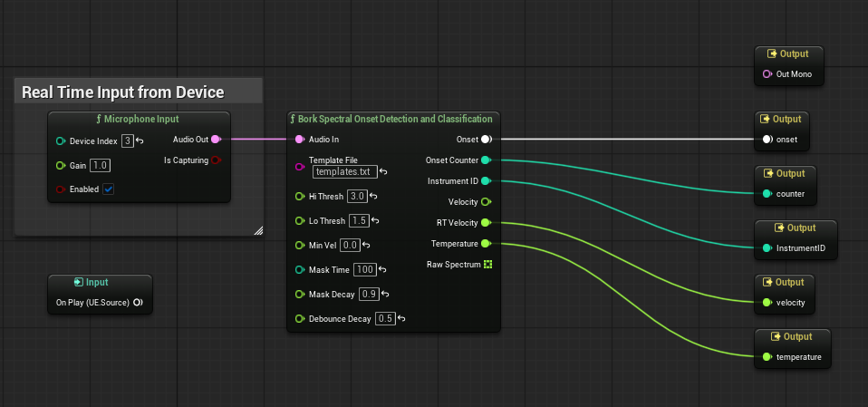
Task: Click the Instrument ID output pin
Action: 486,181
